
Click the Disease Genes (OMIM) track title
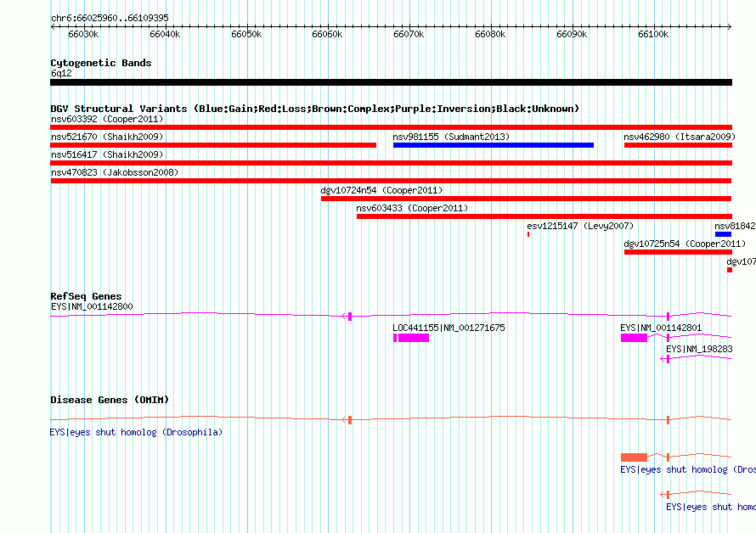coord(110,400)
